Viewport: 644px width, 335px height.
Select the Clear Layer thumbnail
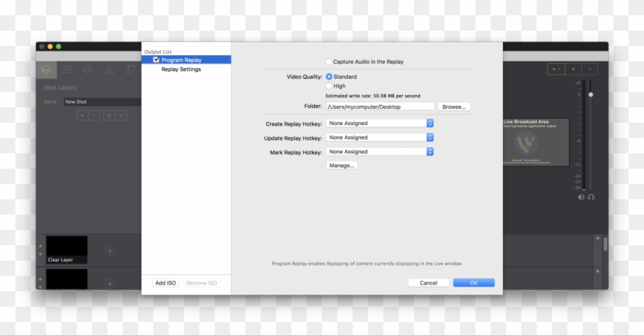pyautogui.click(x=67, y=250)
